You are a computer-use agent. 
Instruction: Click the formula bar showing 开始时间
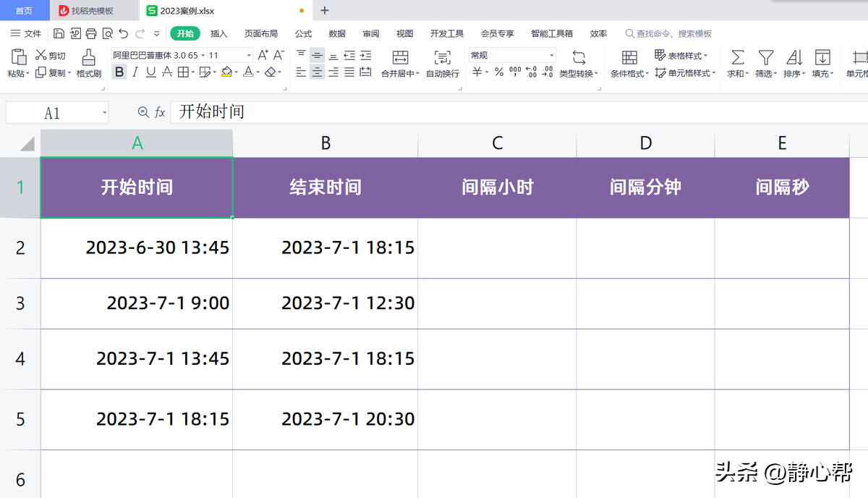[x=519, y=112]
